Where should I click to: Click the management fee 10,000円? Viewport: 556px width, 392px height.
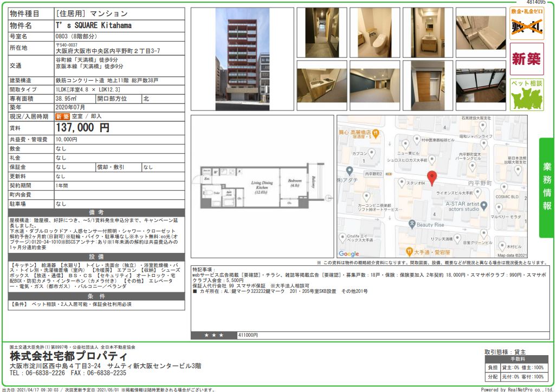click(66, 140)
